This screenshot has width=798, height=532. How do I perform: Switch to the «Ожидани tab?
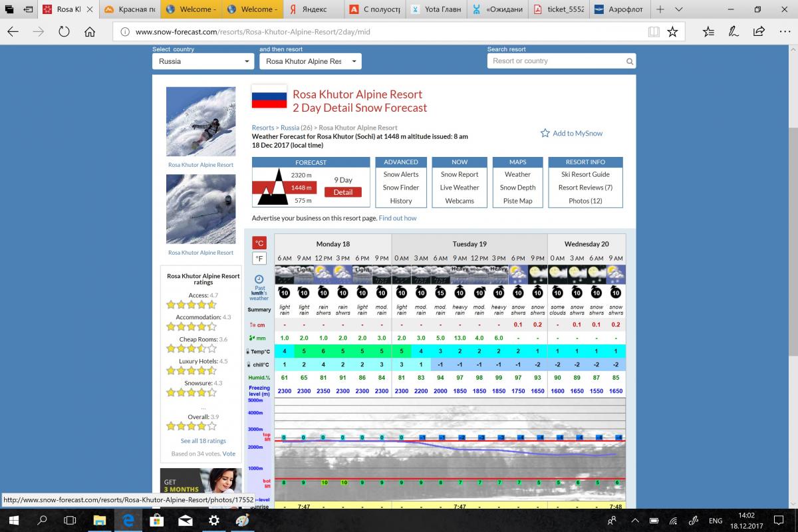498,9
